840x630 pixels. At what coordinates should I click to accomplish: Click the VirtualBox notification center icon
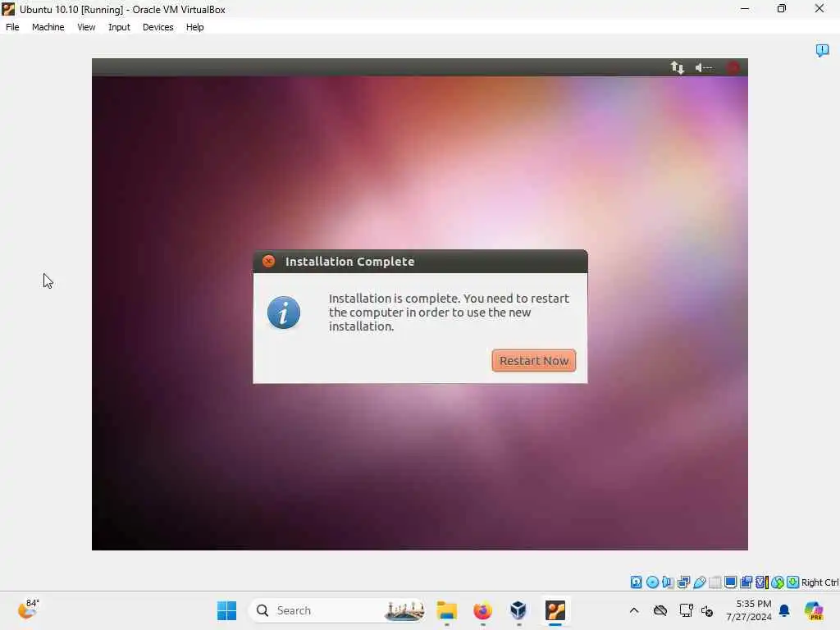pos(822,50)
